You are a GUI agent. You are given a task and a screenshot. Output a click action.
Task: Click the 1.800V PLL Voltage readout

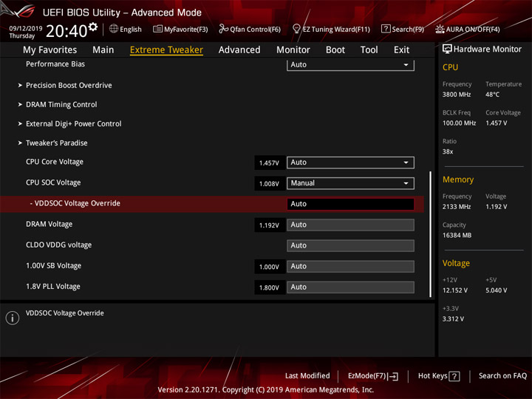(x=269, y=287)
